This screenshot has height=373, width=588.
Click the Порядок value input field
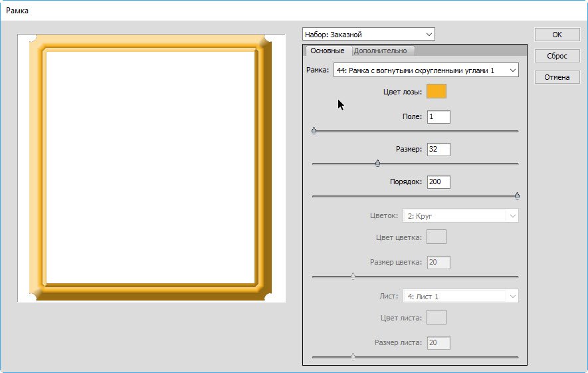pyautogui.click(x=439, y=182)
